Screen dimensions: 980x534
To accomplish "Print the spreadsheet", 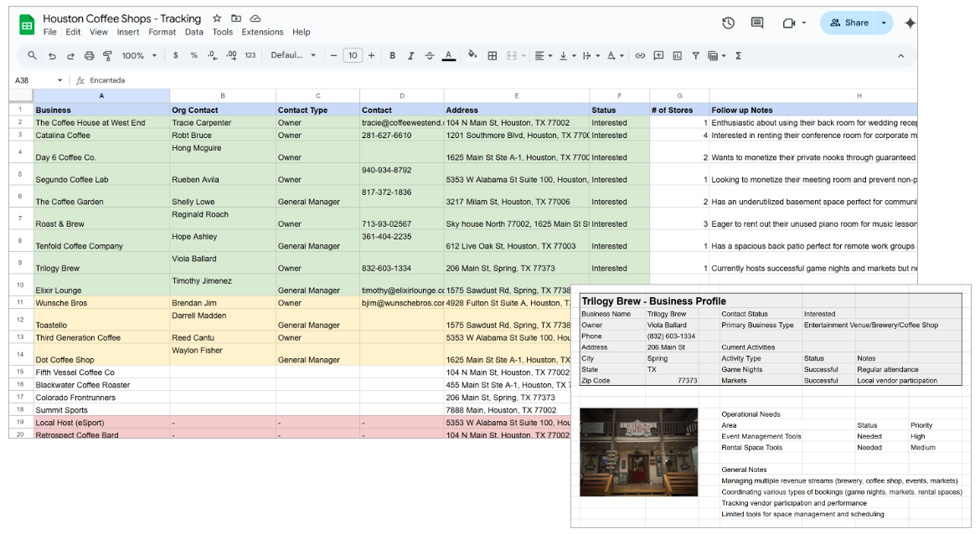I will click(x=90, y=55).
